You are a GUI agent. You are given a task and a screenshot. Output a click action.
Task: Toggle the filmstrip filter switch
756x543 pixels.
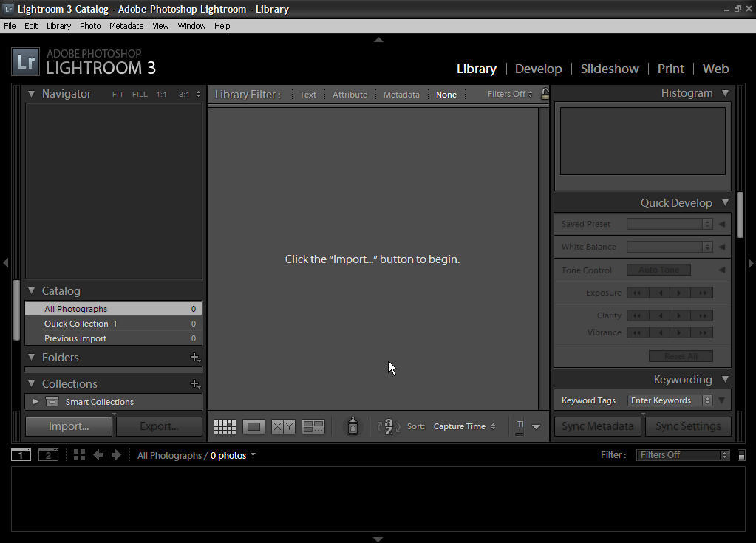click(x=741, y=455)
